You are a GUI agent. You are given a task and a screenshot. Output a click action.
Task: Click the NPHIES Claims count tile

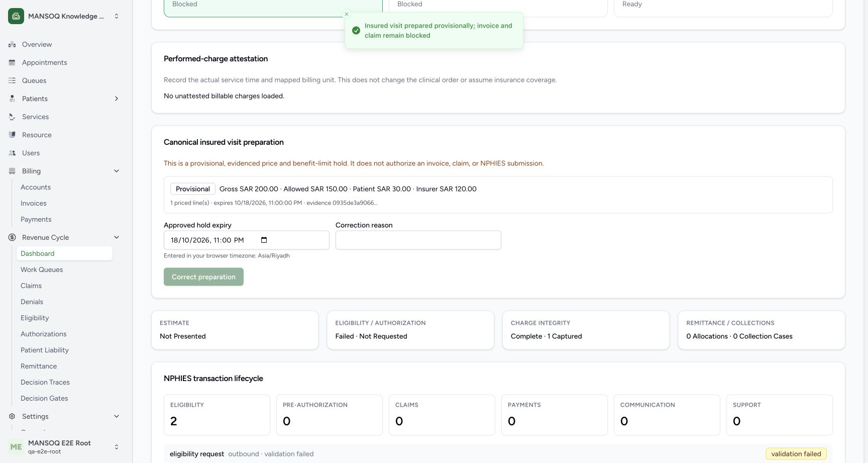click(x=442, y=415)
